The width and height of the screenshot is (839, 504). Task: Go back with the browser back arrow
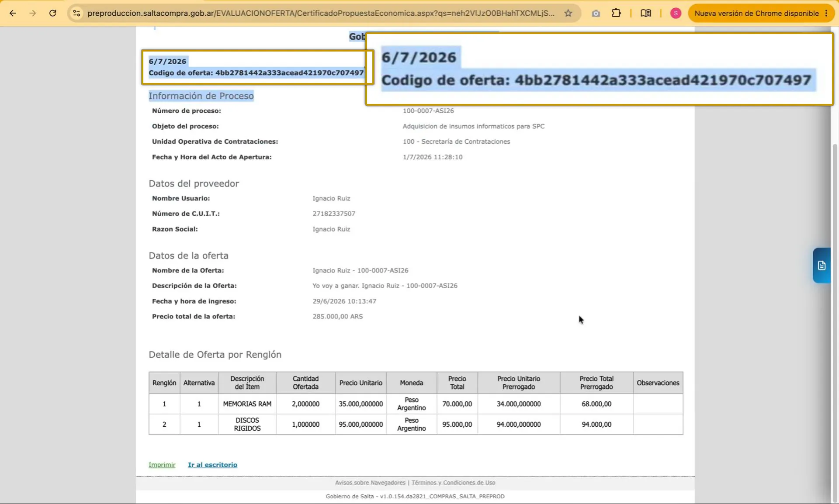[x=13, y=13]
